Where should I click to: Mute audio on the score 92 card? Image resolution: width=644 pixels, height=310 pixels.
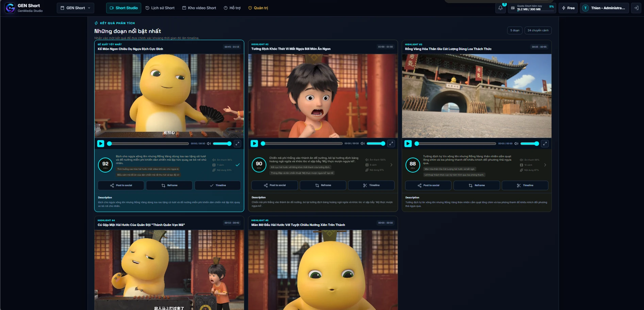tap(209, 144)
